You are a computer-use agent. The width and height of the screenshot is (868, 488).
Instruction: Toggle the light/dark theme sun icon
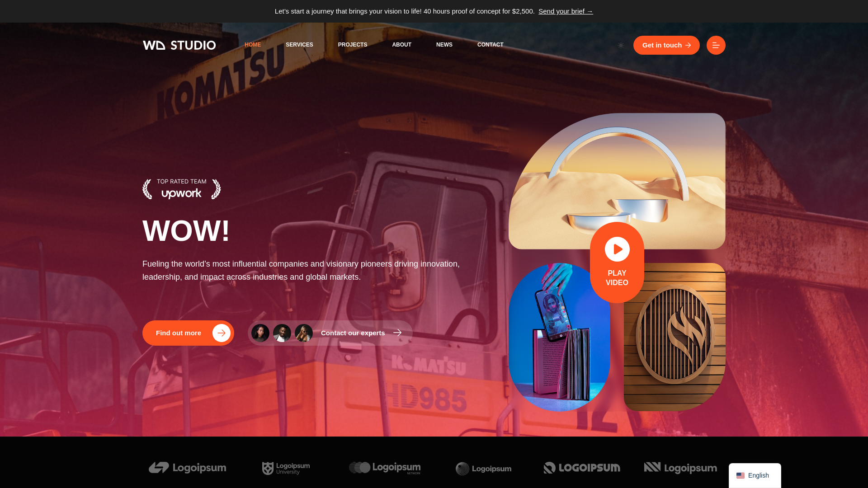pos(621,45)
